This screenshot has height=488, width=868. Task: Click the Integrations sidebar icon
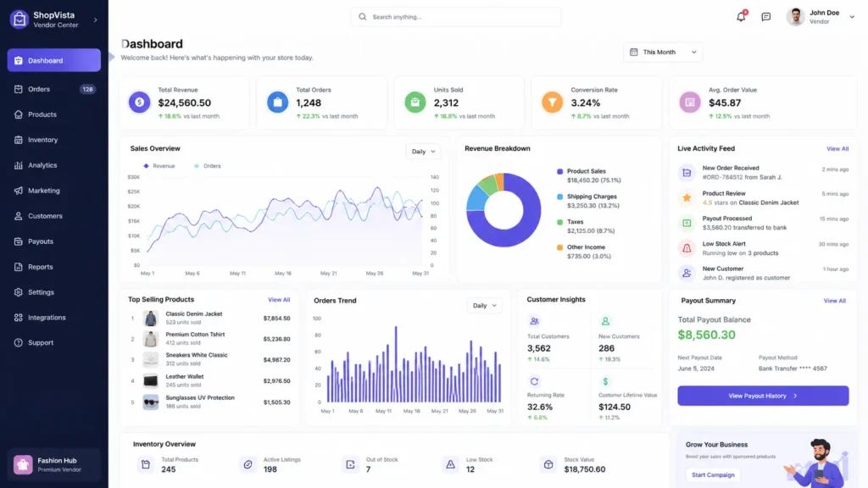pyautogui.click(x=19, y=318)
